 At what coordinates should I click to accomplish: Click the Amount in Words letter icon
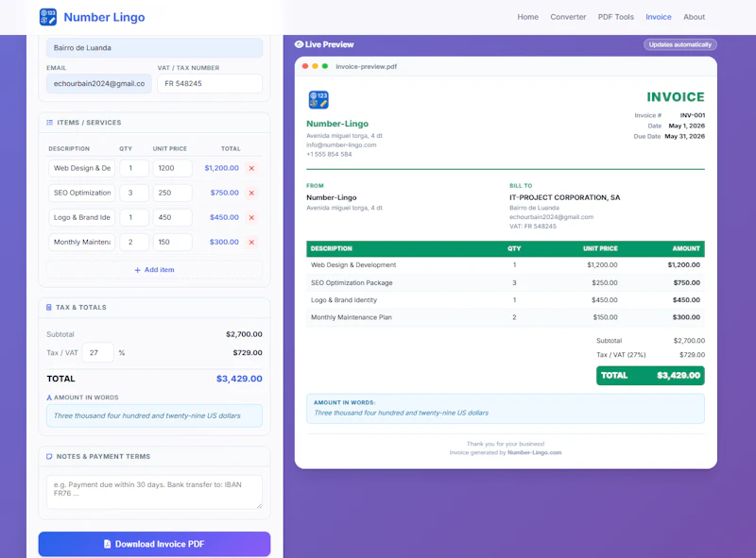coord(49,397)
